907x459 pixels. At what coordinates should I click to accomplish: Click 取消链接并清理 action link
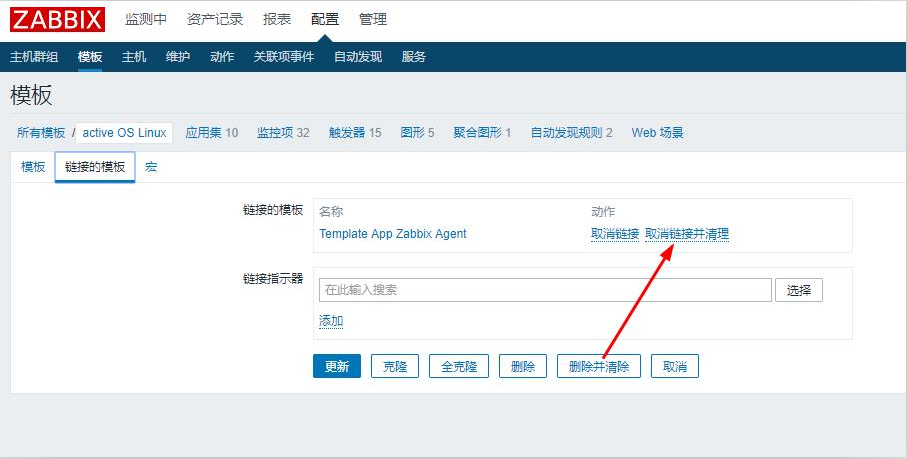[x=687, y=234]
